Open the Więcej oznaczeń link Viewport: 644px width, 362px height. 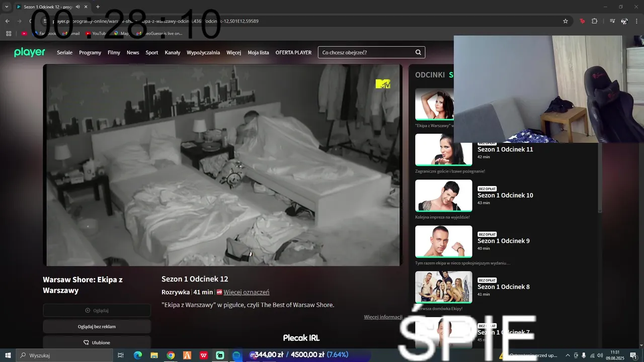[247, 292]
